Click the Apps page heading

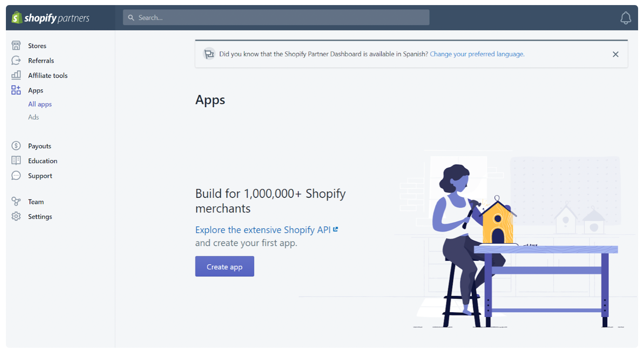pyautogui.click(x=210, y=100)
